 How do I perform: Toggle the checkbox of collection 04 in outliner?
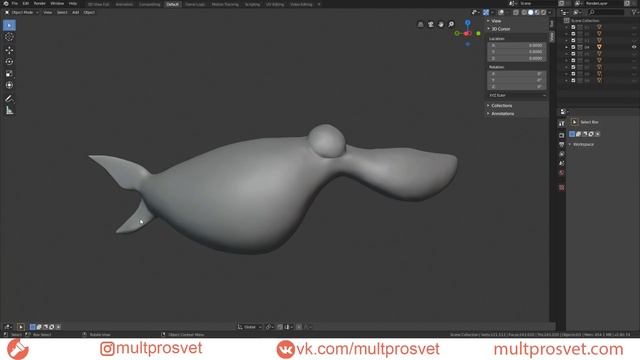573,47
